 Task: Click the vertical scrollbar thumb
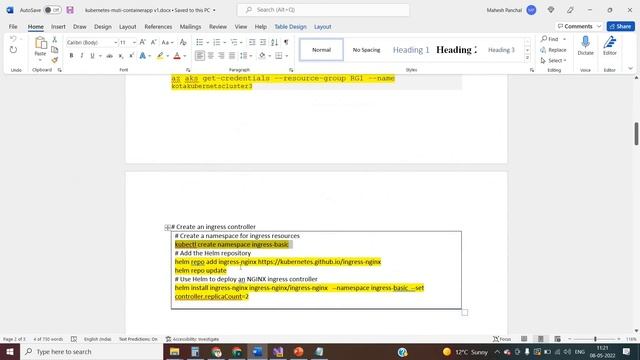click(x=636, y=133)
